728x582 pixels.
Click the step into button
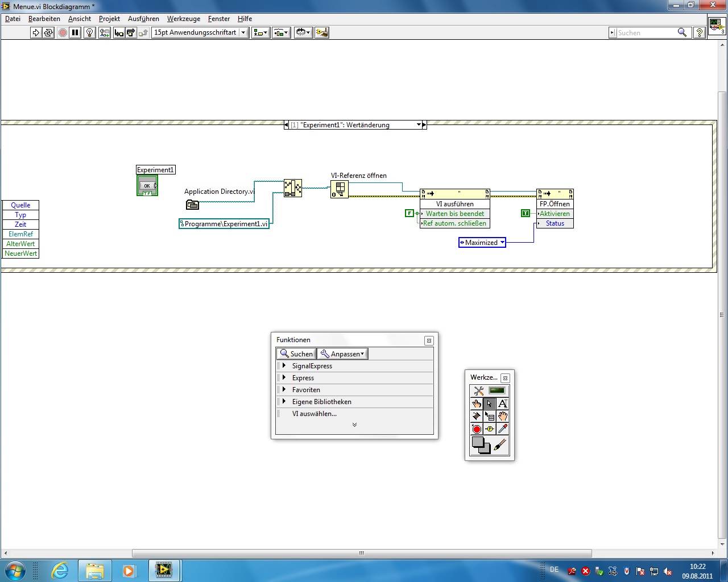point(119,33)
